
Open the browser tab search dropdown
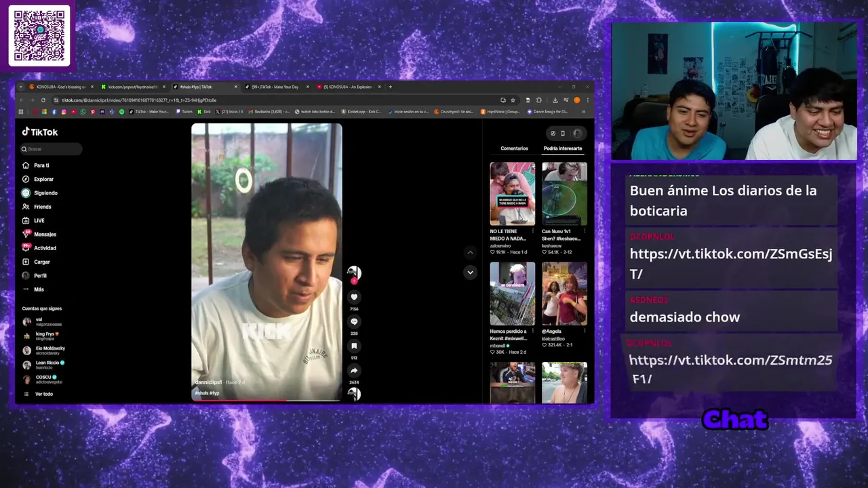21,87
